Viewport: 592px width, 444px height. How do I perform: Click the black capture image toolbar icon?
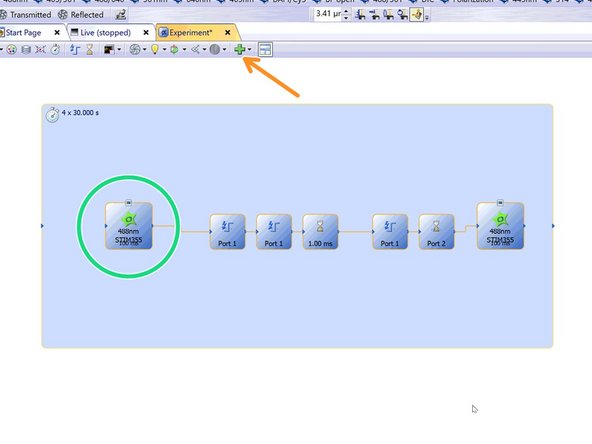(109, 49)
